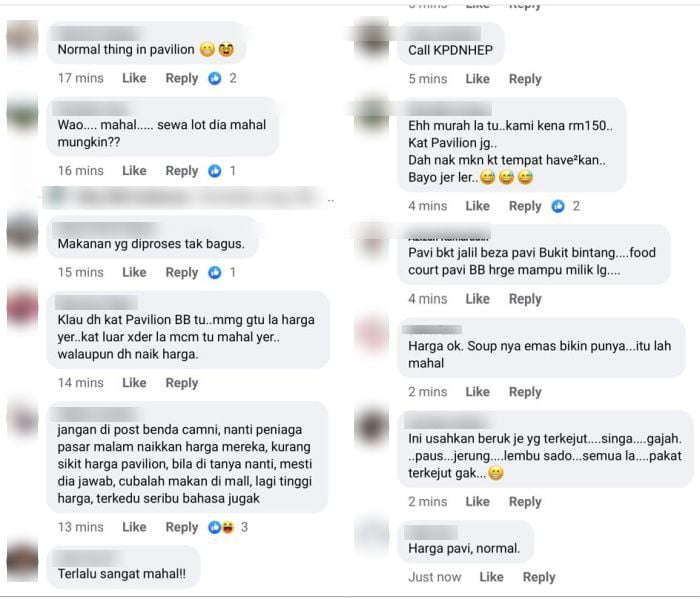Reply to 'Harga ok. Soup nya emas' comment
Viewport: 700px width, 602px height.
[525, 392]
